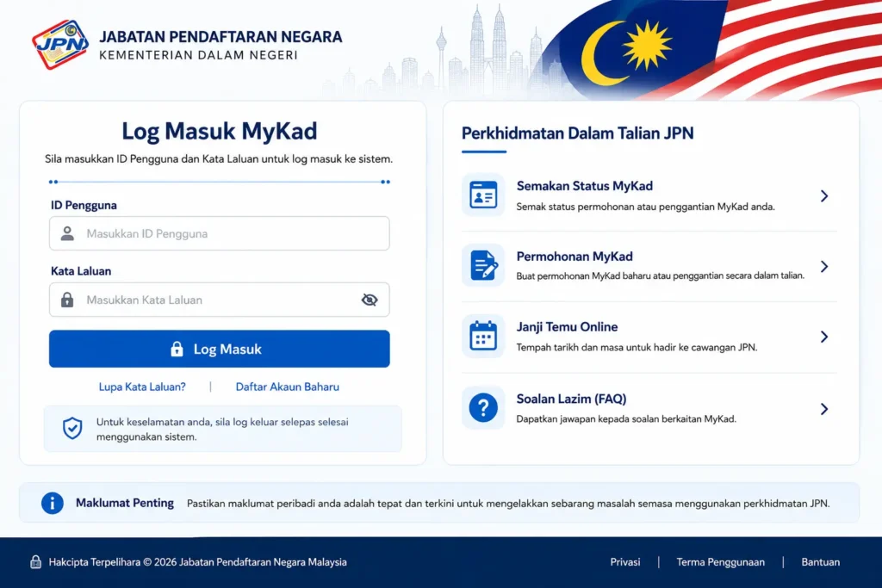The height and width of the screenshot is (588, 882).
Task: Expand Semakan Status MyKad chevron arrow
Action: [x=824, y=195]
